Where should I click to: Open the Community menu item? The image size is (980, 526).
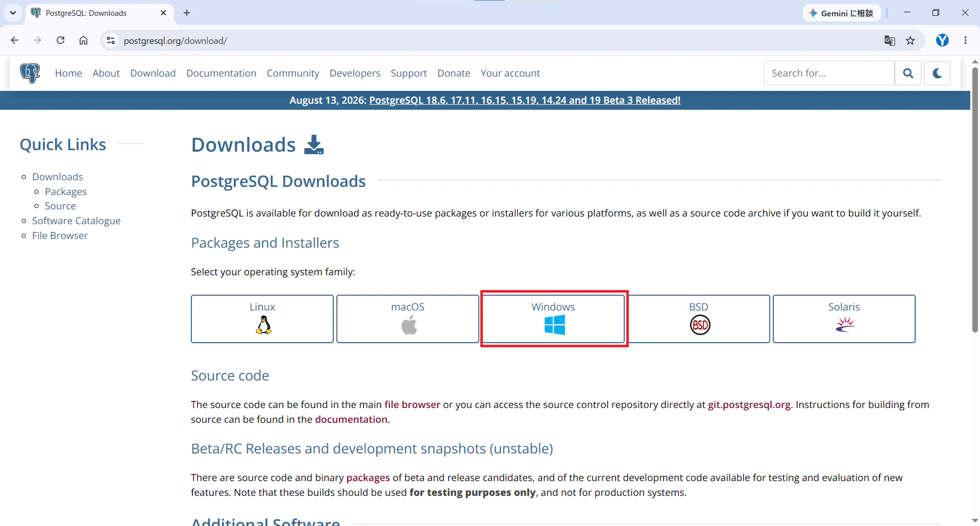coord(293,73)
